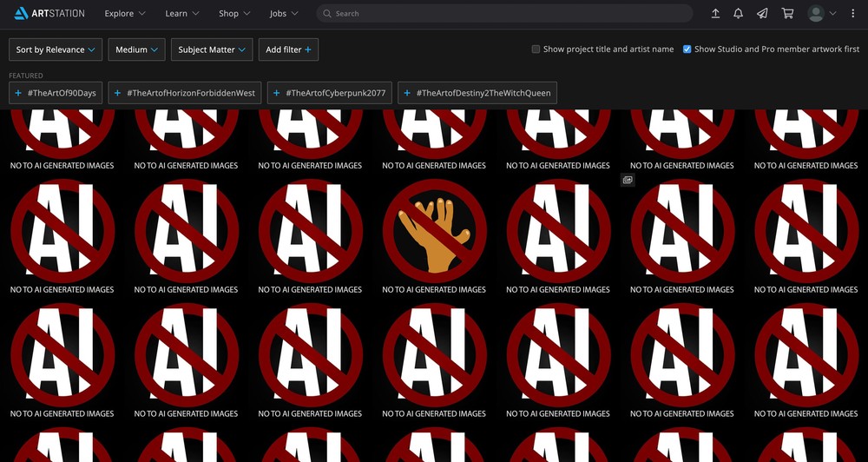The image size is (868, 462).
Task: Open the Sort by Relevance dropdown
Action: click(56, 49)
